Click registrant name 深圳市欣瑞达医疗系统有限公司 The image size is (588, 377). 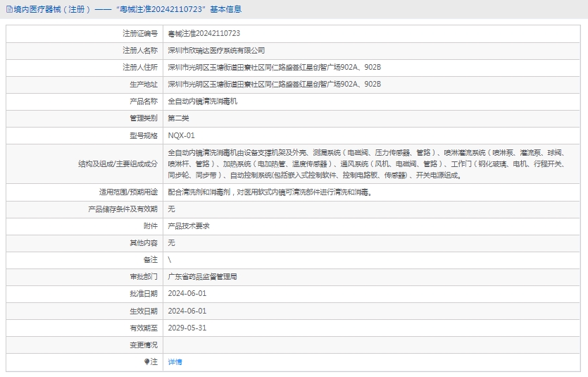[216, 50]
